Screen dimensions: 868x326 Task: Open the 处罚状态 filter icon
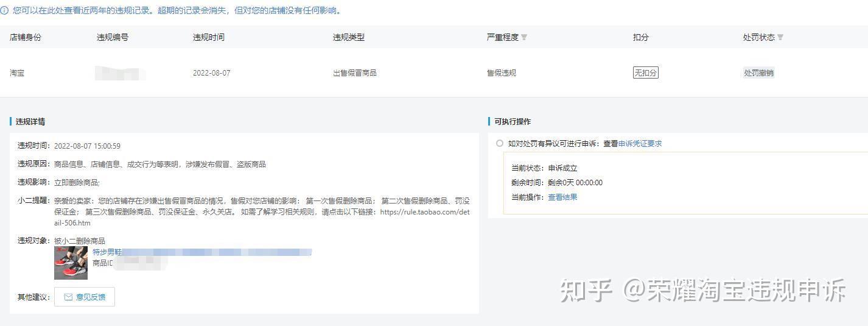pos(780,37)
